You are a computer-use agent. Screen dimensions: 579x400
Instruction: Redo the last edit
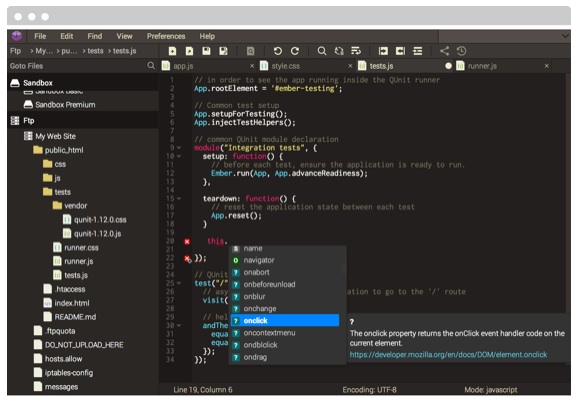(295, 51)
